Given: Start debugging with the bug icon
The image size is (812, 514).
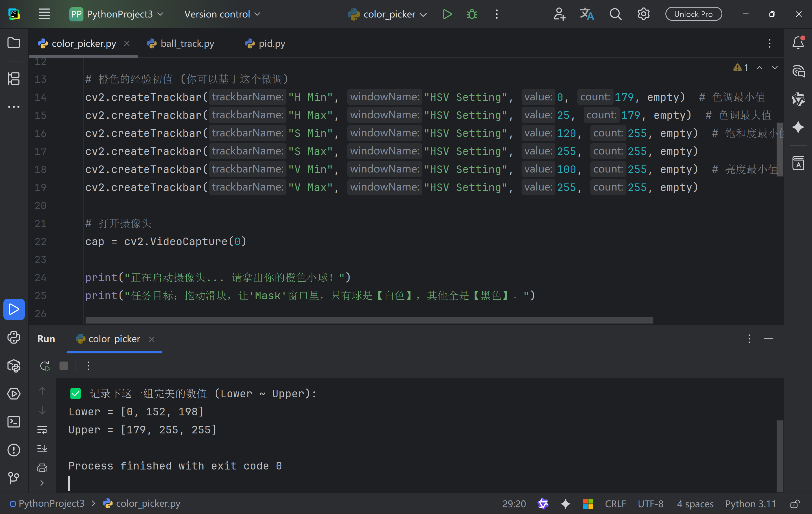Looking at the screenshot, I should tap(472, 14).
